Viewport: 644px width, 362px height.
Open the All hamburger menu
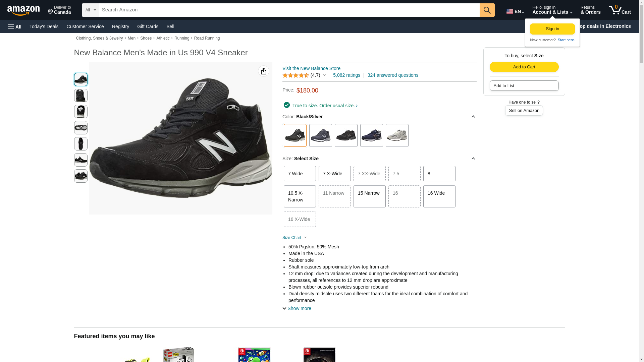15,26
